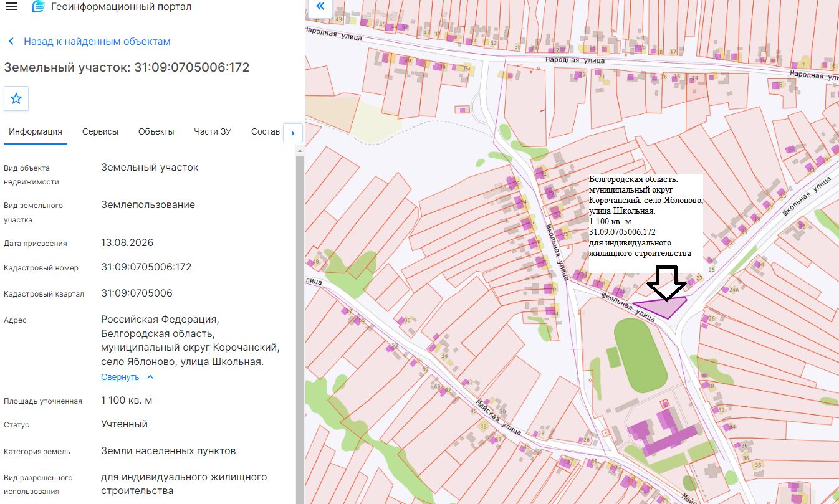Switch to the Сервисы tab

[100, 131]
